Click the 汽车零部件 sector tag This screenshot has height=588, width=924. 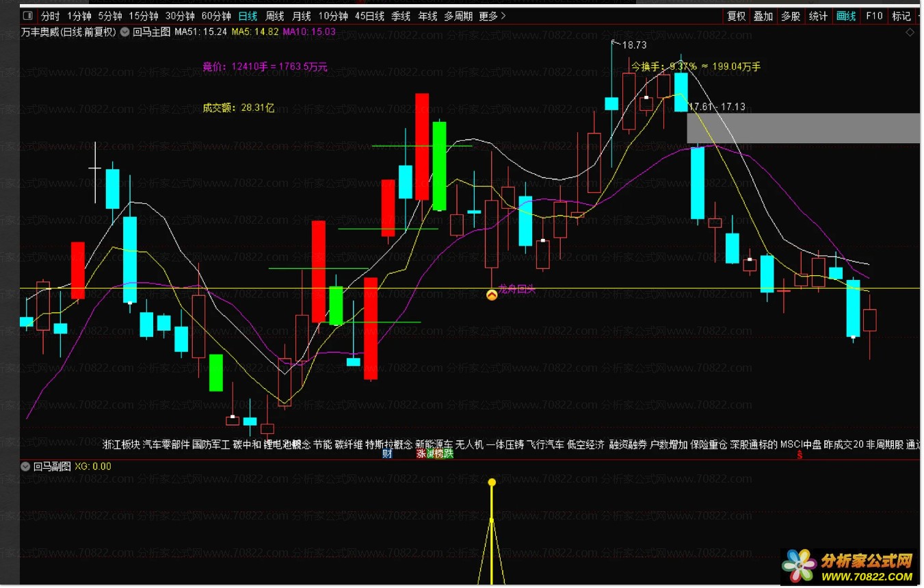pyautogui.click(x=166, y=445)
